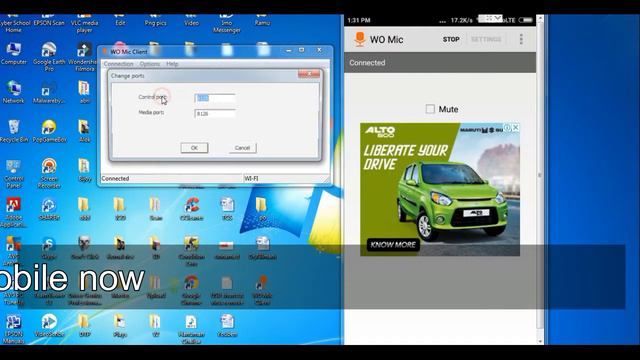
Task: Click the "Control port" label
Action: [x=152, y=97]
